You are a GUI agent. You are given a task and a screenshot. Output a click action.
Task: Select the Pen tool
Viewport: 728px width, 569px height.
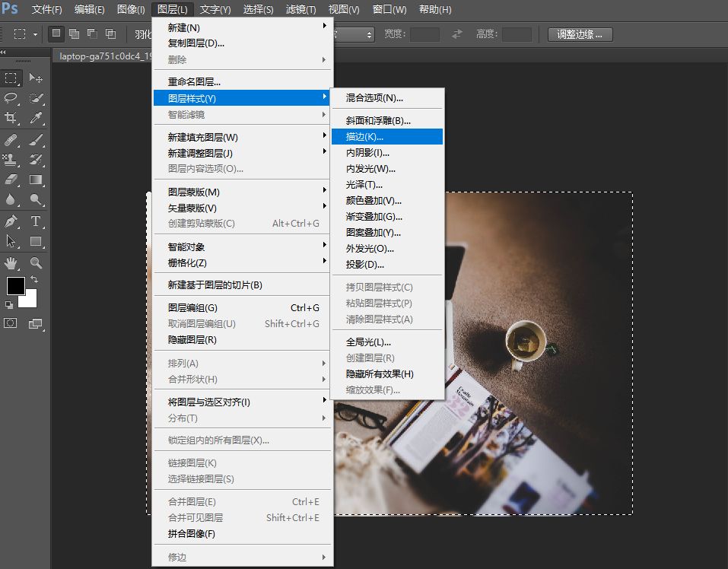click(x=11, y=221)
